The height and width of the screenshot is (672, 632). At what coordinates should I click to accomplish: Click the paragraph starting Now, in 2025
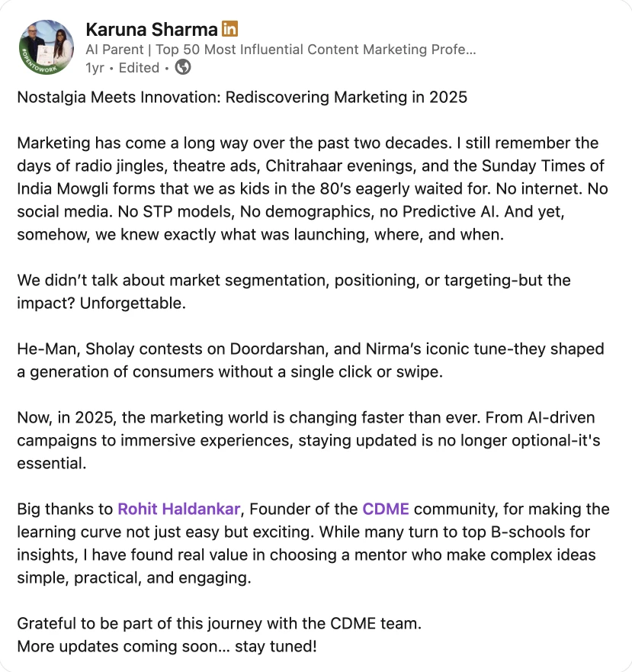[x=309, y=440]
